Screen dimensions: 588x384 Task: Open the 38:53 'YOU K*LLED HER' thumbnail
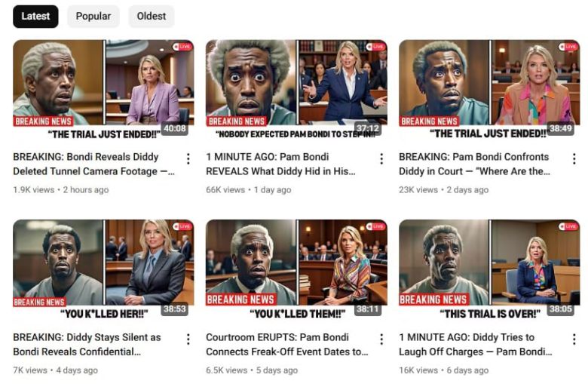(103, 269)
